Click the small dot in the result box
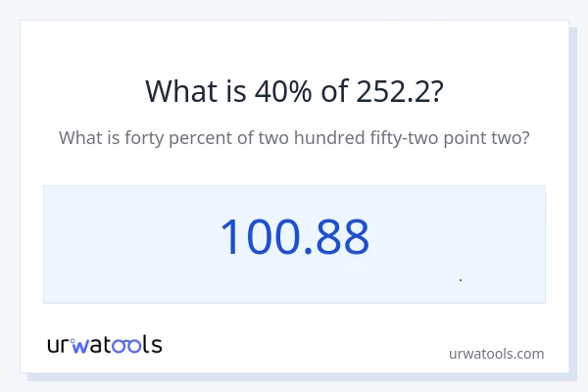 pyautogui.click(x=461, y=280)
